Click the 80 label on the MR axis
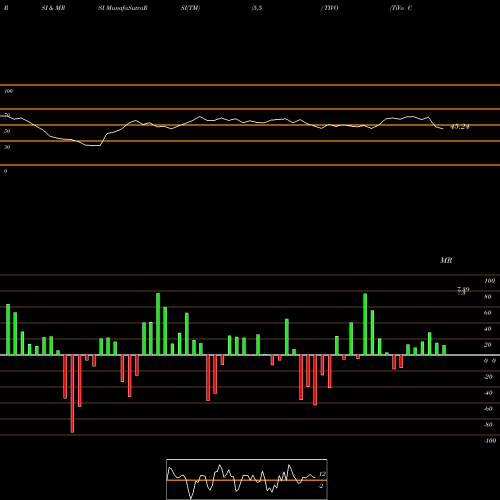The image size is (500, 500). (x=488, y=297)
